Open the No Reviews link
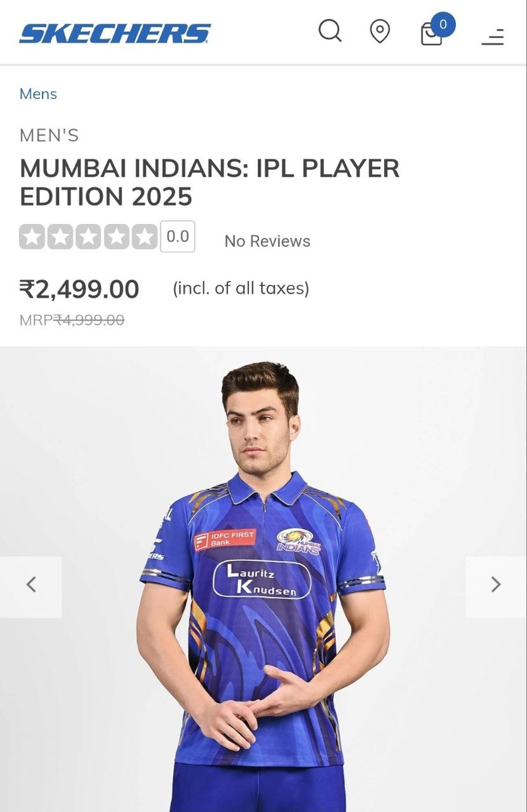 pyautogui.click(x=267, y=242)
